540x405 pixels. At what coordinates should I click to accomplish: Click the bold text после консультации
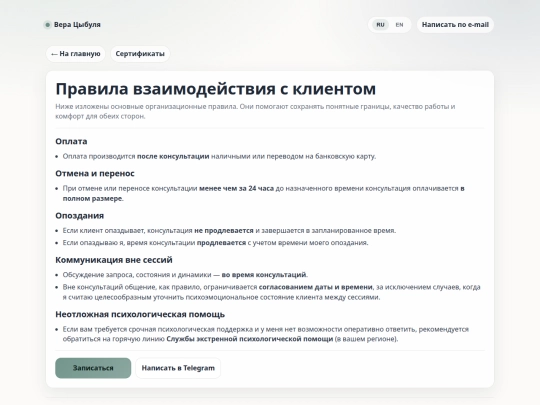[173, 156]
